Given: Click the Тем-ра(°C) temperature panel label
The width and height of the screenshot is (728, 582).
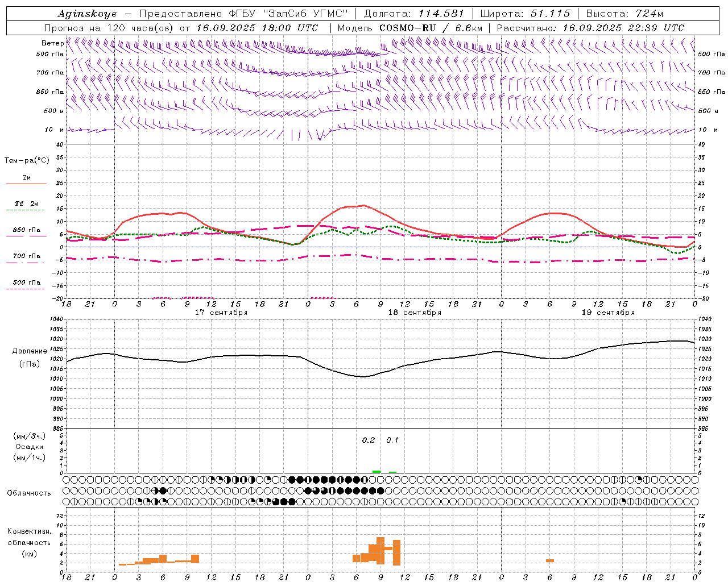Looking at the screenshot, I should click(x=27, y=161).
